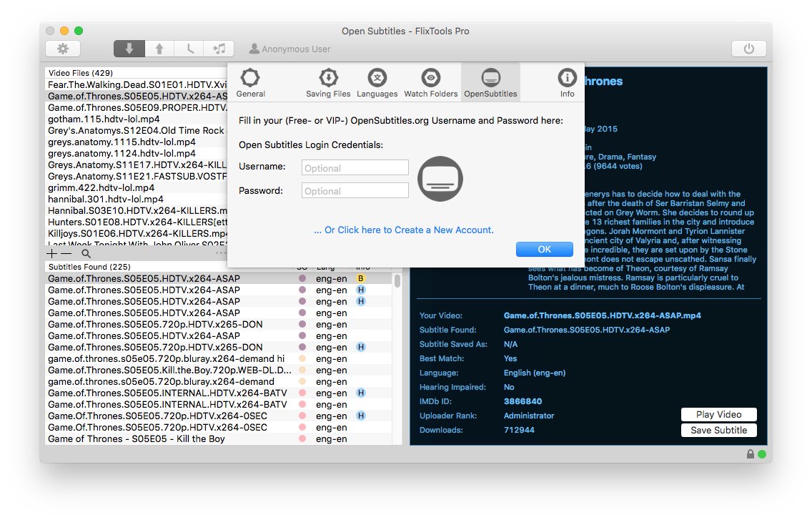Click the yellow B info badge
Viewport: 812px width, 520px height.
coord(361,278)
